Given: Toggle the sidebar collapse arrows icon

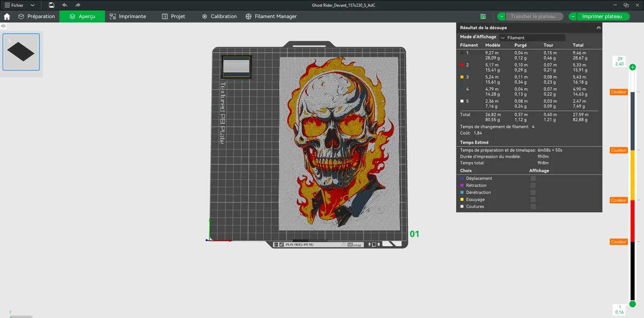Looking at the screenshot, I should coord(3,26).
